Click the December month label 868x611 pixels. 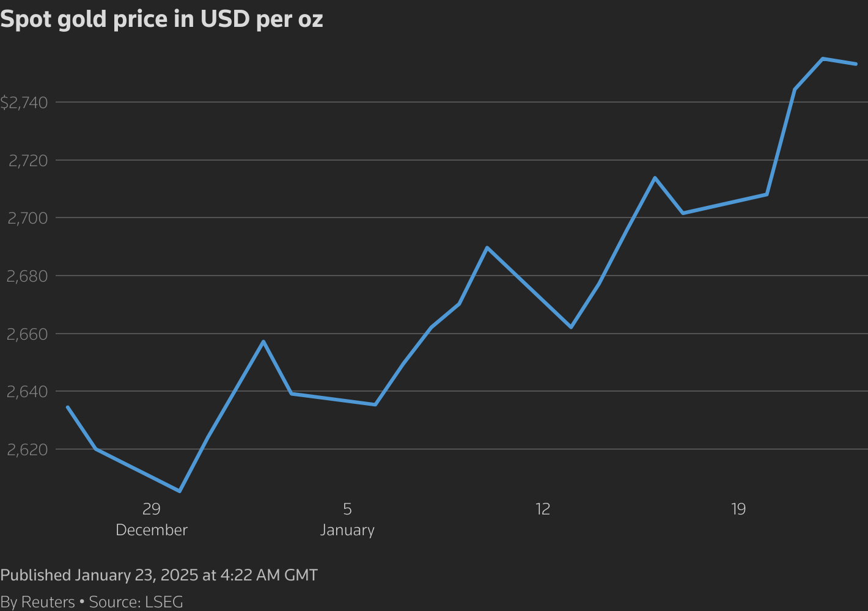[152, 530]
